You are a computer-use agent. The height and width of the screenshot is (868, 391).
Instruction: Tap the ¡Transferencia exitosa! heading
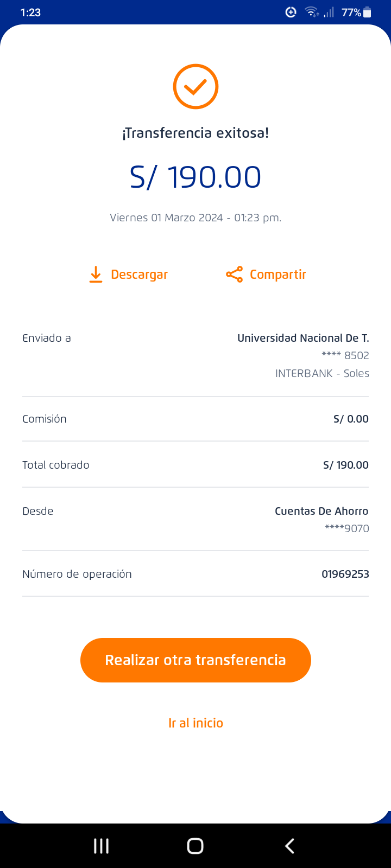pos(195,133)
